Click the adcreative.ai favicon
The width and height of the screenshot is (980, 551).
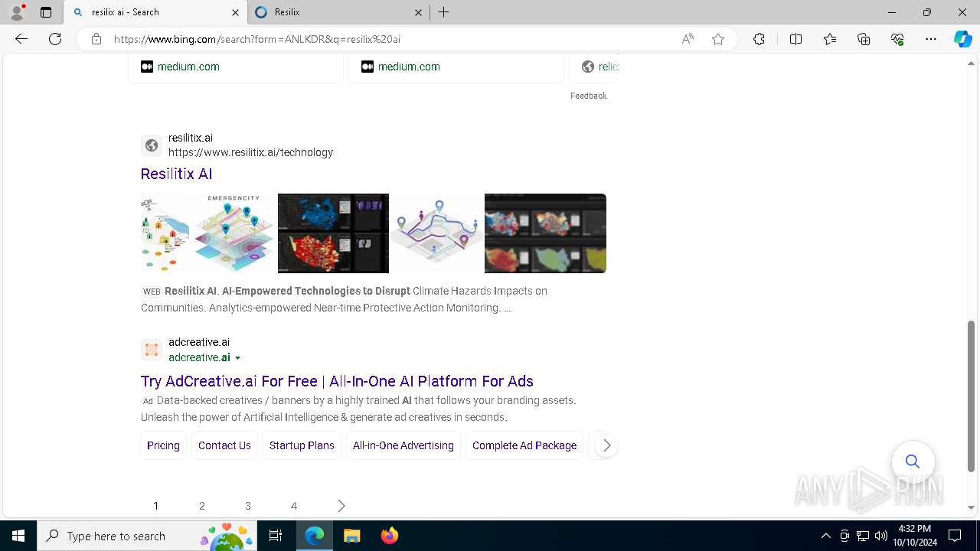[152, 350]
